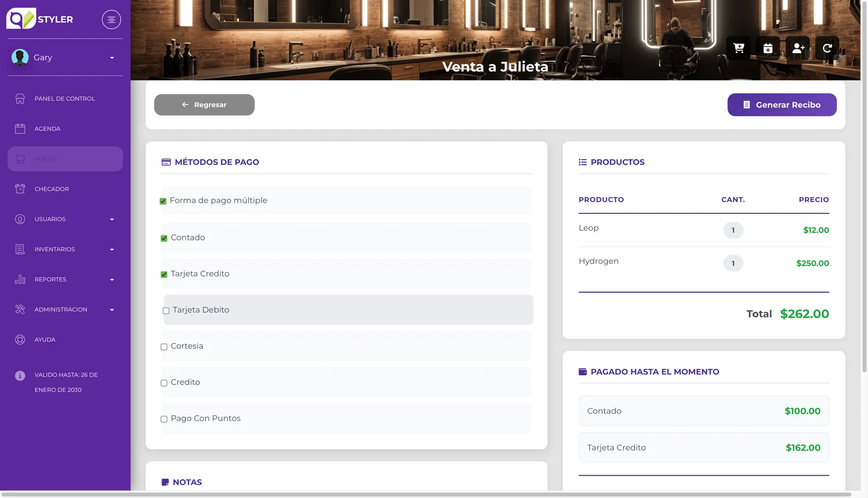
Task: Click the Notas sticky note icon
Action: coord(165,482)
